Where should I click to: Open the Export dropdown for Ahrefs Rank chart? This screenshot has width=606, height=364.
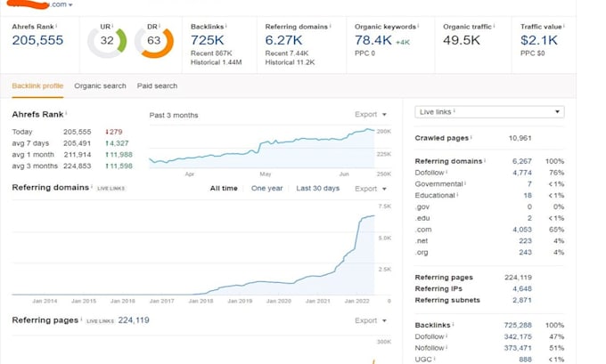[x=371, y=114]
